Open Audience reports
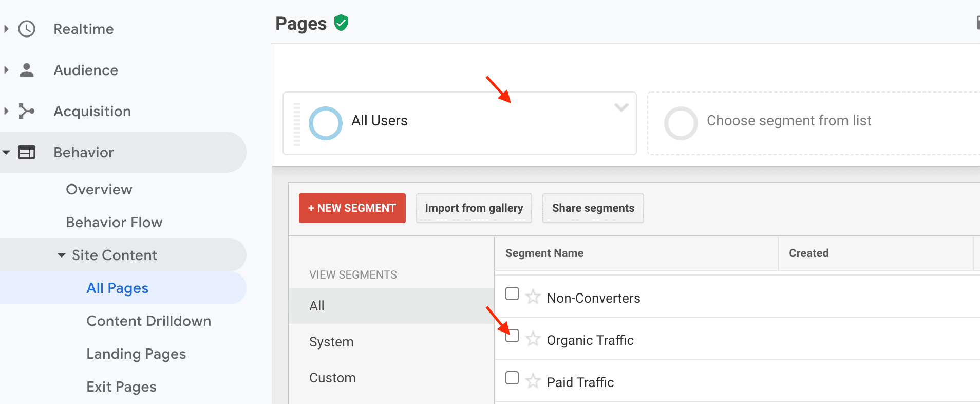 (86, 70)
